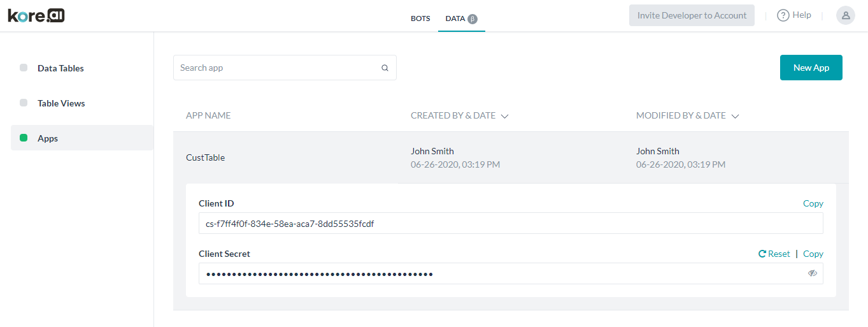Open the Help question mark icon
This screenshot has width=868, height=327.
click(x=783, y=15)
